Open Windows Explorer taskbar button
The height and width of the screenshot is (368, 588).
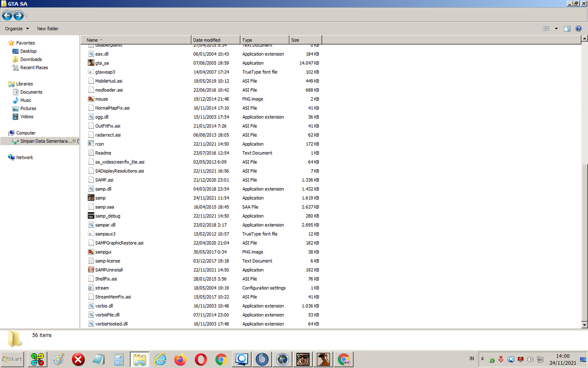(x=139, y=359)
